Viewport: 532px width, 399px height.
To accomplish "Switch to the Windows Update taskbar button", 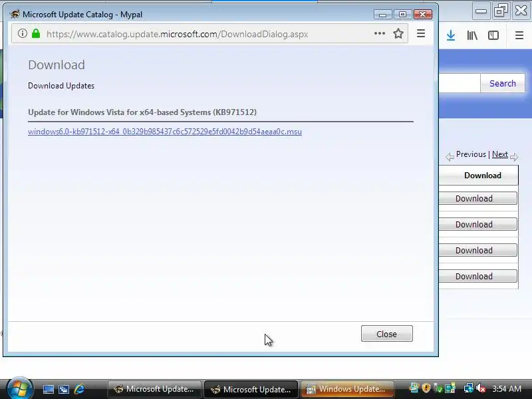I will click(x=347, y=389).
